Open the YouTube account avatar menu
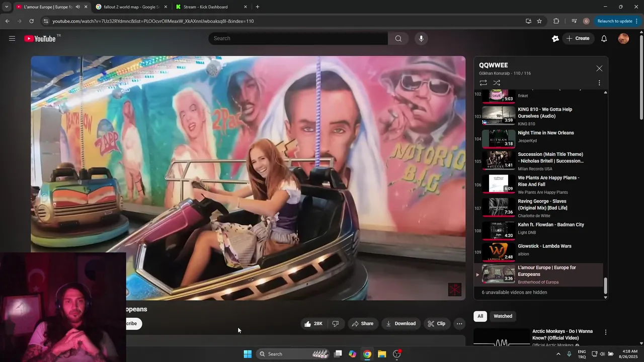The image size is (644, 362). pos(623,39)
